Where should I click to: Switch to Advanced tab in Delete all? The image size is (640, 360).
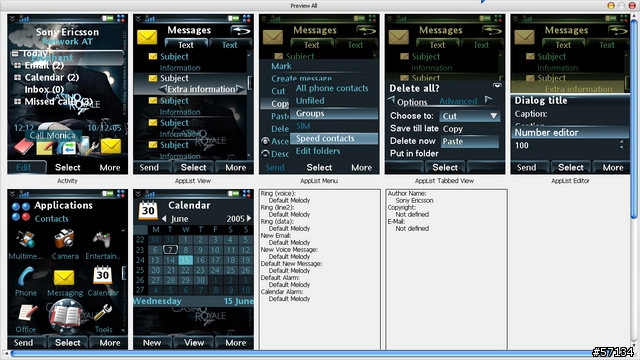[458, 101]
